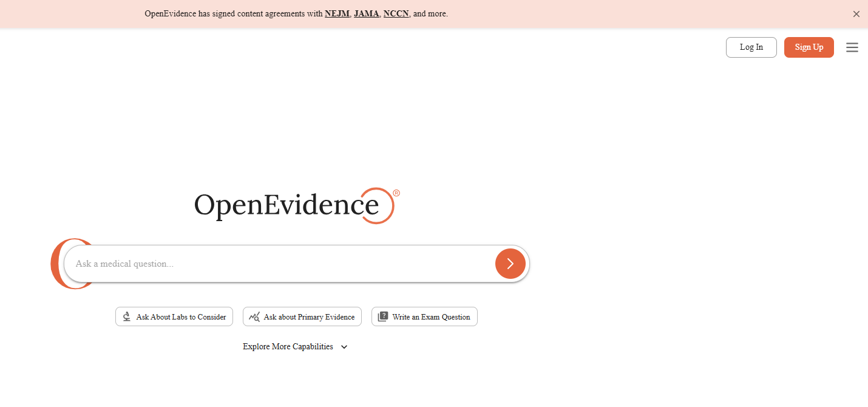Dismiss the content agreements banner
Screen dimensions: 868x407
click(856, 14)
